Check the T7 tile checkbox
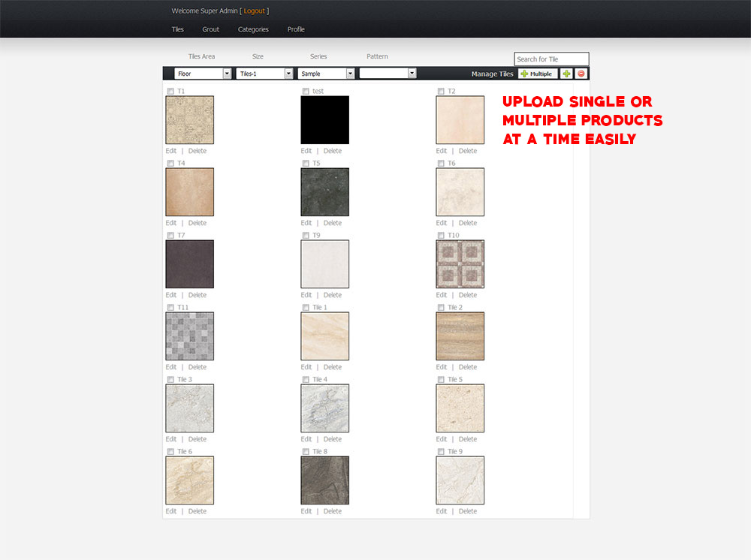The image size is (751, 560). click(x=170, y=236)
